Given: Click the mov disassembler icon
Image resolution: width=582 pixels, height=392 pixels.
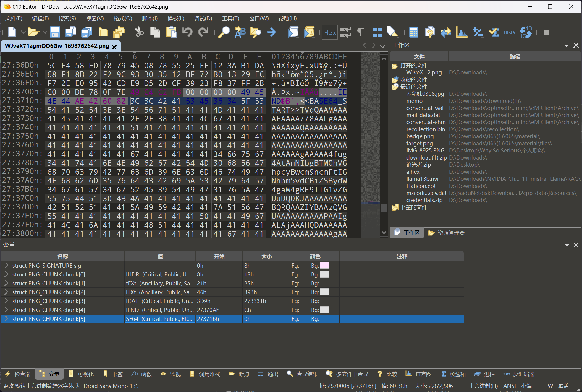Looking at the screenshot, I should (x=510, y=32).
